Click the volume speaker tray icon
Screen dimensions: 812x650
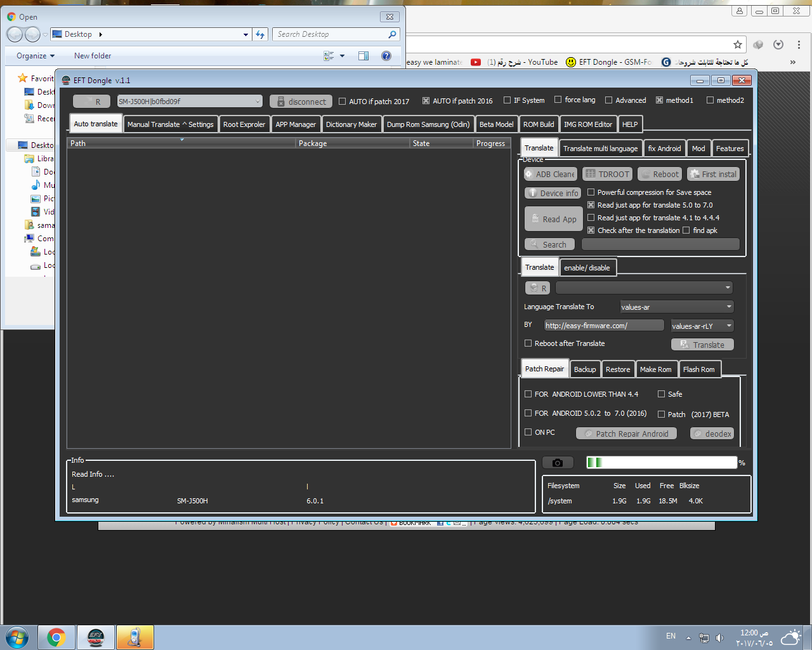719,638
